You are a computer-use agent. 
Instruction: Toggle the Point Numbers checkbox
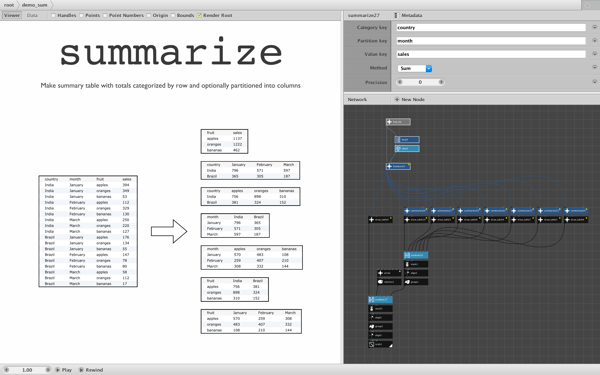click(x=105, y=15)
